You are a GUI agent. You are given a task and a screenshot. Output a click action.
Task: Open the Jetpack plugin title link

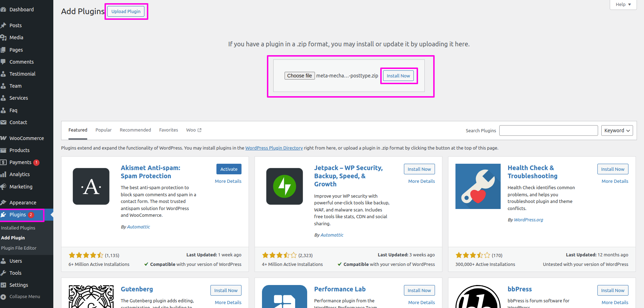point(348,176)
